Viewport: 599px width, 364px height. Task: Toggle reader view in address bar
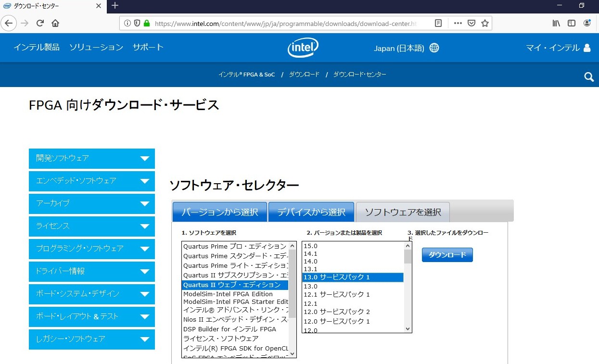click(x=438, y=23)
